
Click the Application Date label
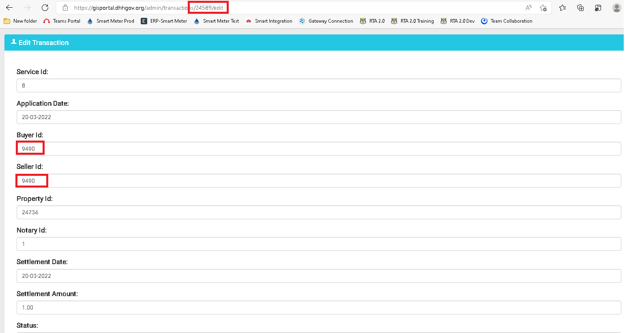(43, 103)
